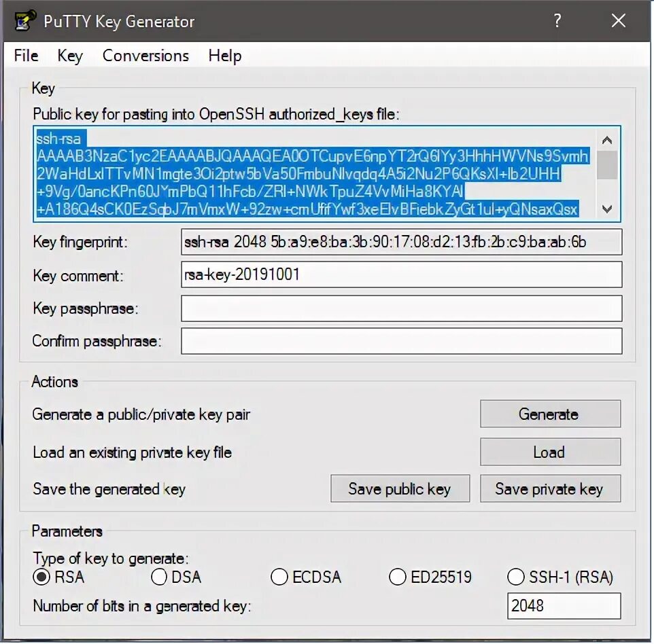Open the Help menu
Image resolution: width=654 pixels, height=644 pixels.
point(225,56)
